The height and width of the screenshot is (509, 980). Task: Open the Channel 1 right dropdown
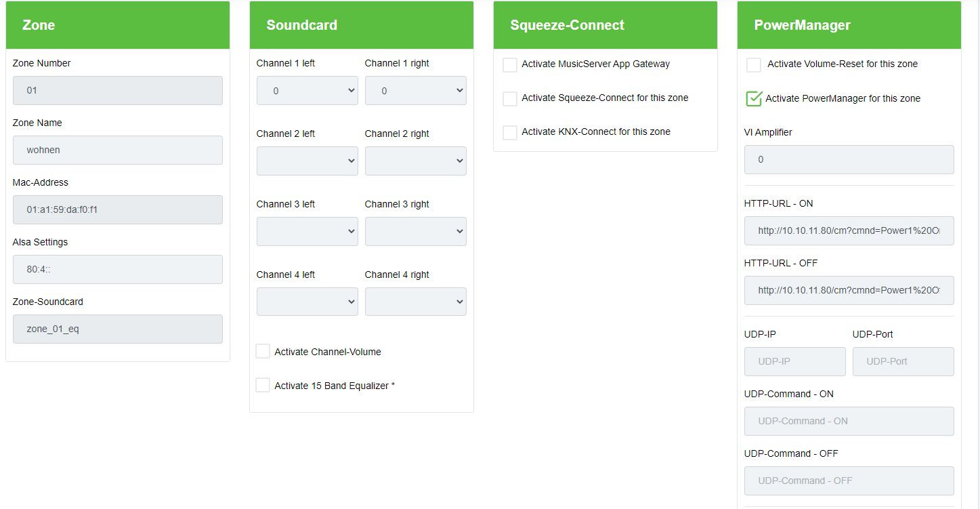click(415, 91)
